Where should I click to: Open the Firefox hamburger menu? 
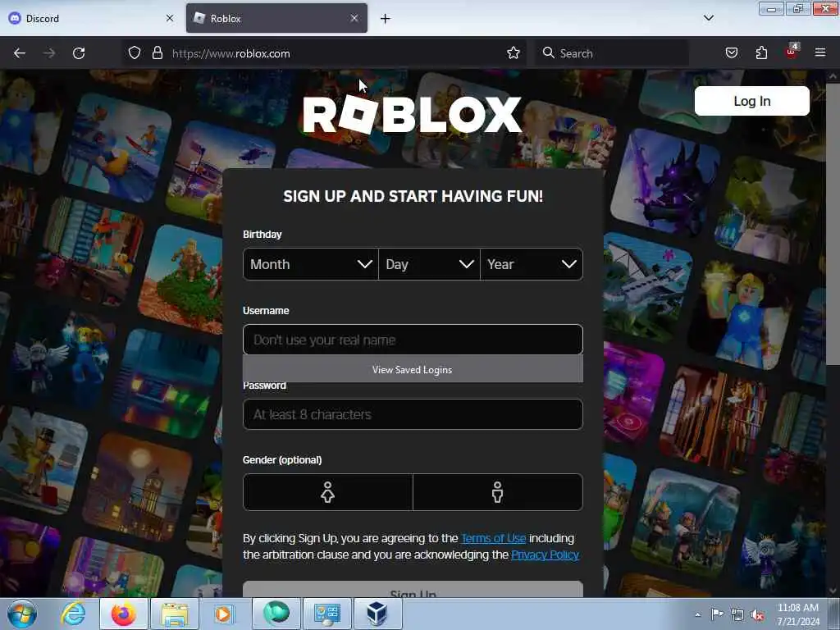pos(819,52)
